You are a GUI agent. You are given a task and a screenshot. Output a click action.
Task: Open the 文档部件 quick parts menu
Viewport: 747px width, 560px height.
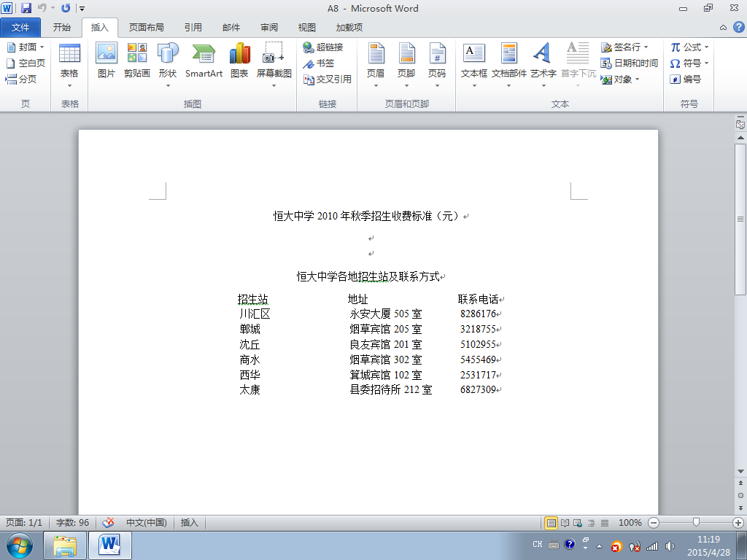pyautogui.click(x=508, y=66)
